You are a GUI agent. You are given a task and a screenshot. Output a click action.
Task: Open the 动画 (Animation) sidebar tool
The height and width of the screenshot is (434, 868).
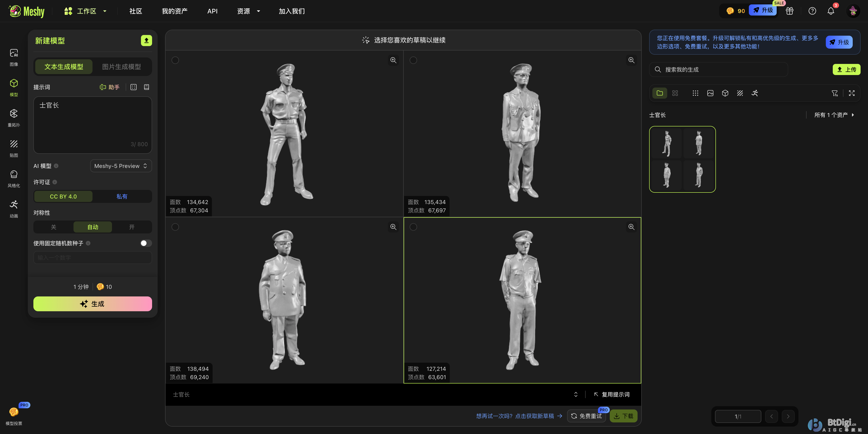click(x=14, y=208)
